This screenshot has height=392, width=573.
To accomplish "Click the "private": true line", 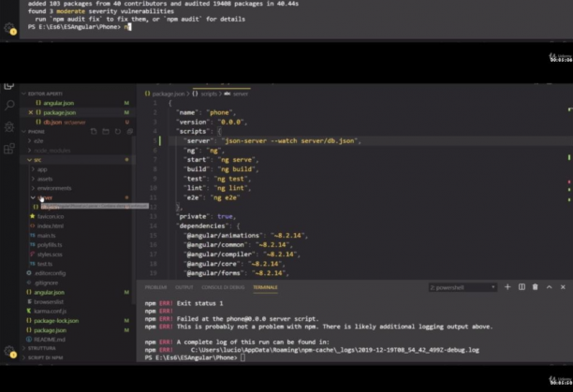I will (206, 217).
